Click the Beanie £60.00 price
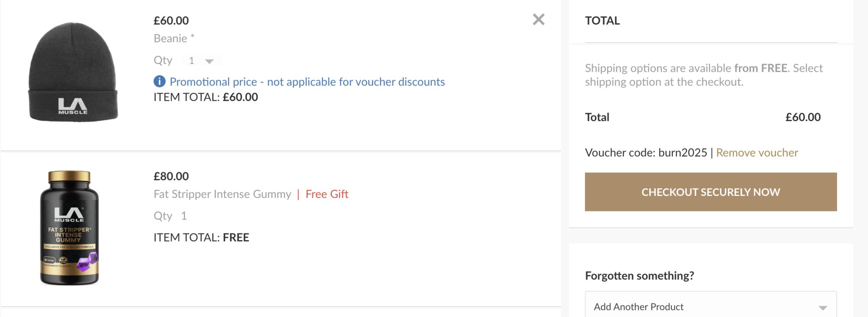The image size is (868, 317). pos(171,20)
